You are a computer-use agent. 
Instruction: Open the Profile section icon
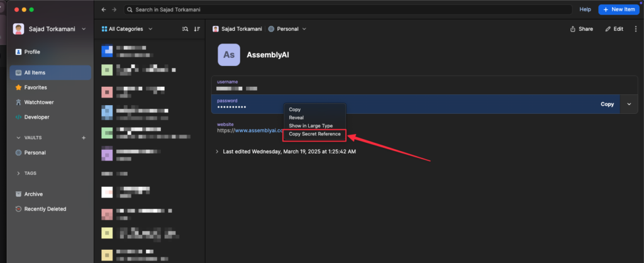(x=18, y=52)
